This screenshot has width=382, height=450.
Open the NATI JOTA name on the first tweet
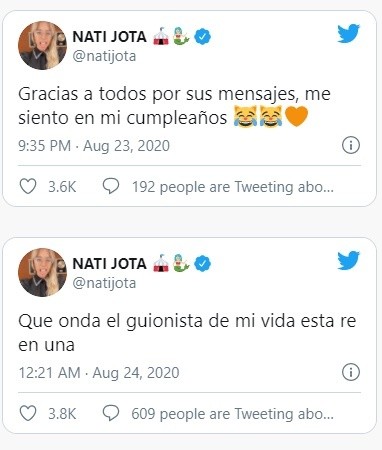[x=110, y=37]
